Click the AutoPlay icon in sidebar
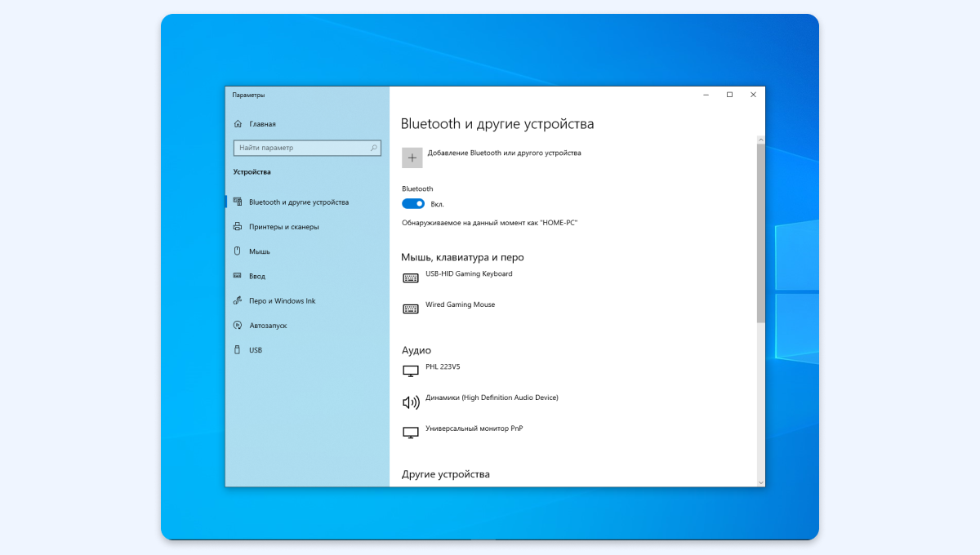Image resolution: width=980 pixels, height=555 pixels. coord(238,326)
